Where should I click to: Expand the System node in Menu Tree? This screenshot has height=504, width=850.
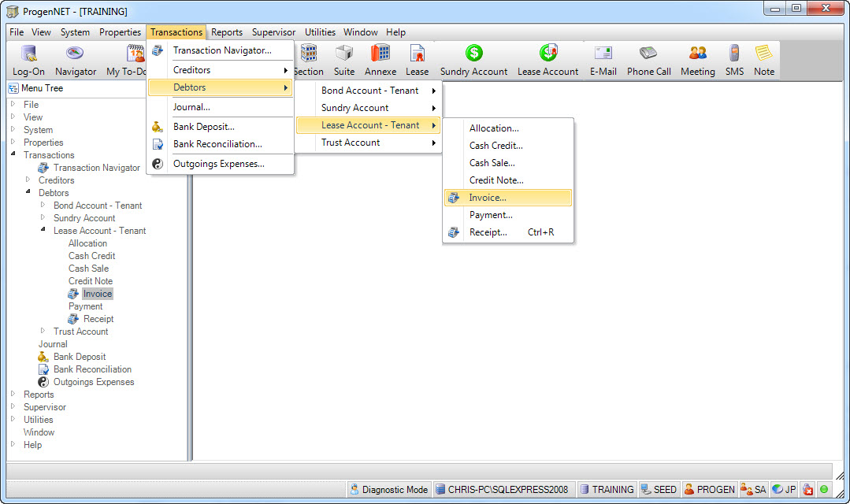tap(13, 129)
